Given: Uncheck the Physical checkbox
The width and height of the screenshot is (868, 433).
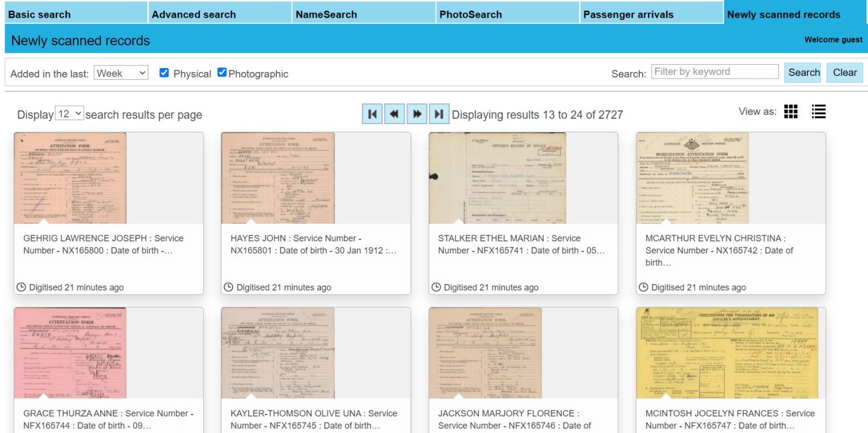Looking at the screenshot, I should point(164,73).
